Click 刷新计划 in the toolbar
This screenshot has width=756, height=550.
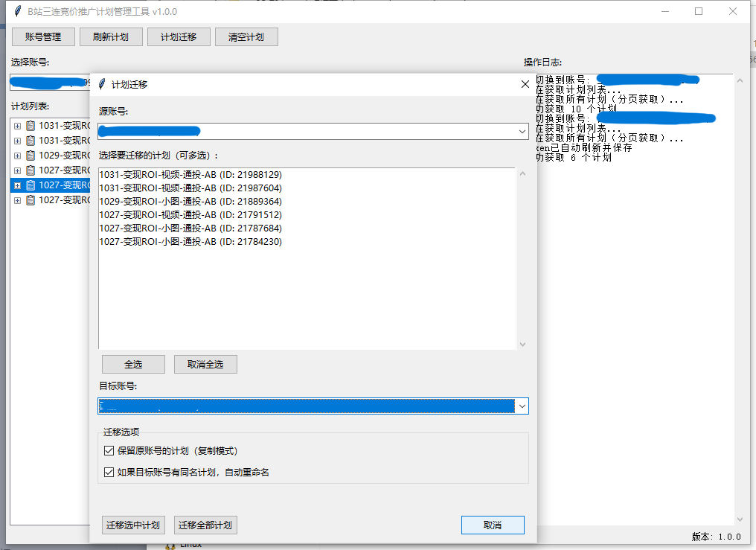[x=111, y=36]
